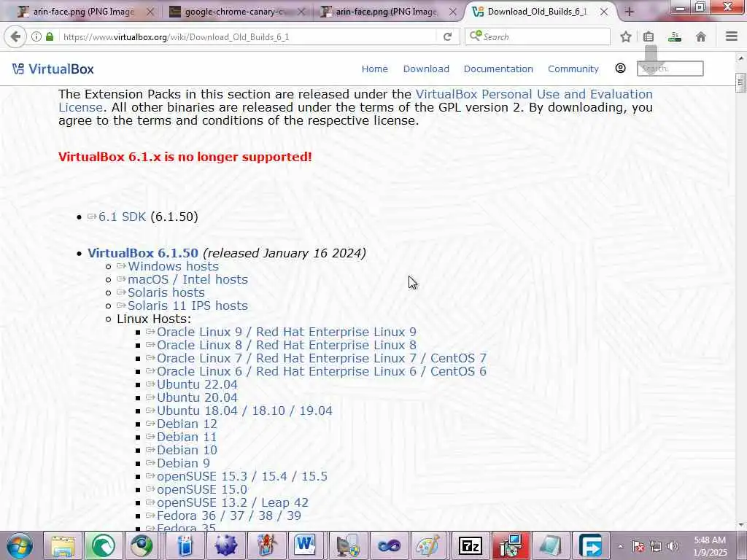The width and height of the screenshot is (747, 560).
Task: Open the downloads indicator in browser toolbar
Action: 675,36
